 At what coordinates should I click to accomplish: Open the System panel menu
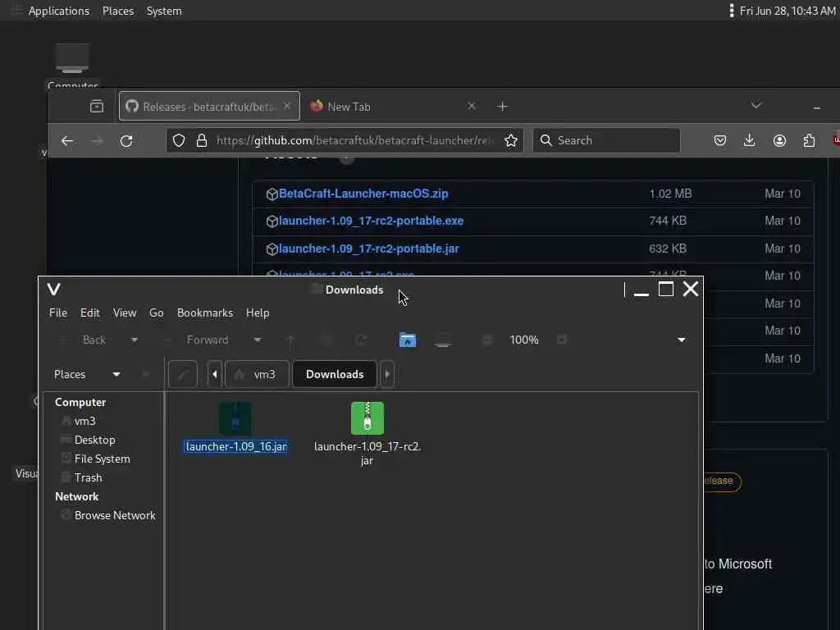click(x=164, y=11)
